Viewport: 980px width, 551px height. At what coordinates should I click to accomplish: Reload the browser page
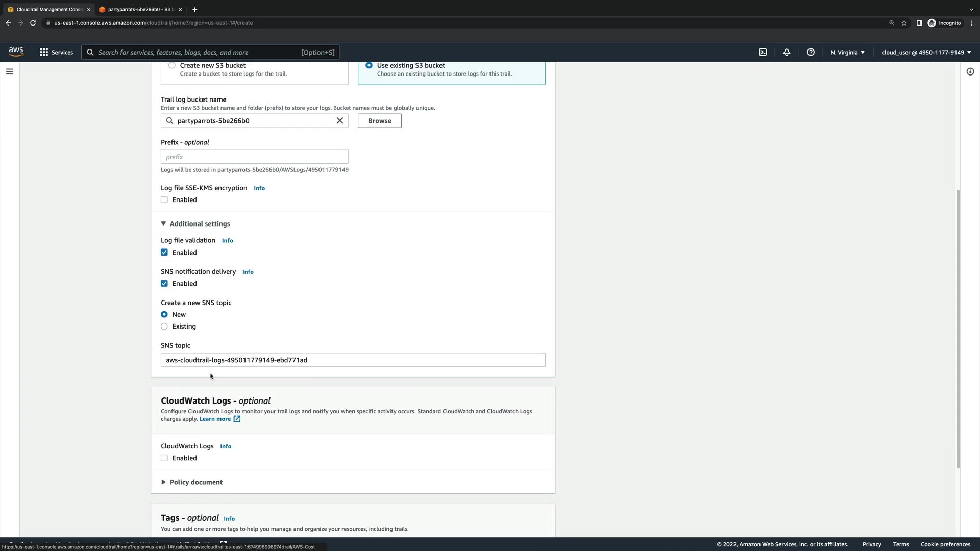pyautogui.click(x=33, y=23)
